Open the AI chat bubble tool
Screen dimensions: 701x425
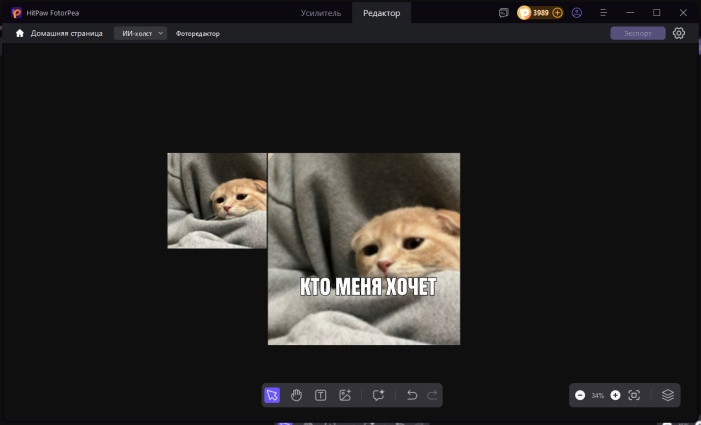click(x=379, y=395)
